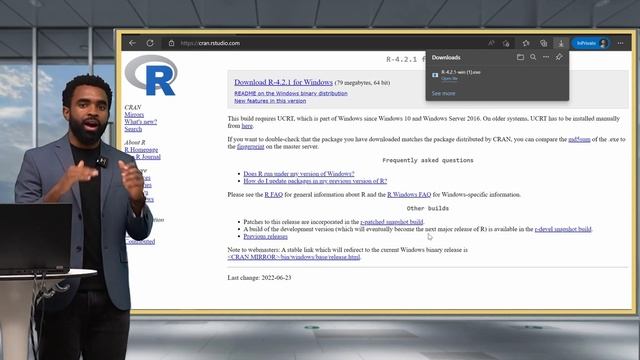Click See more in Downloads panel
Viewport: 640px width, 360px height.
click(x=443, y=93)
